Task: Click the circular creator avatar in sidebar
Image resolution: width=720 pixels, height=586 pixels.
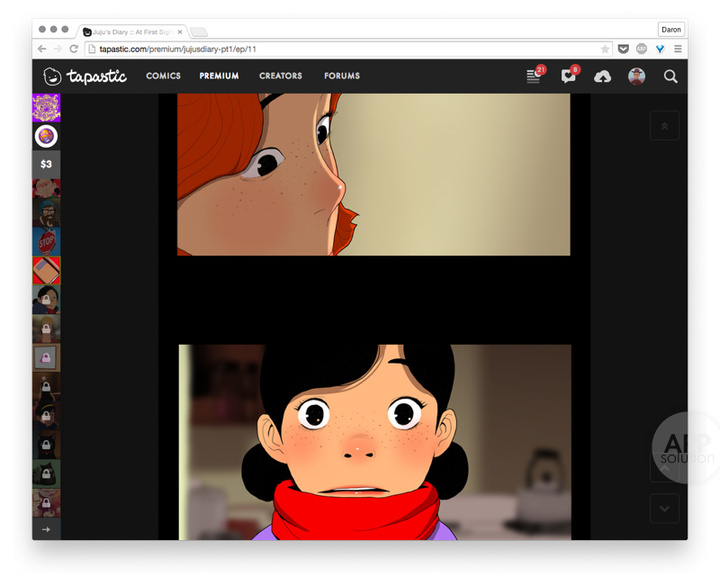Action: [x=46, y=136]
